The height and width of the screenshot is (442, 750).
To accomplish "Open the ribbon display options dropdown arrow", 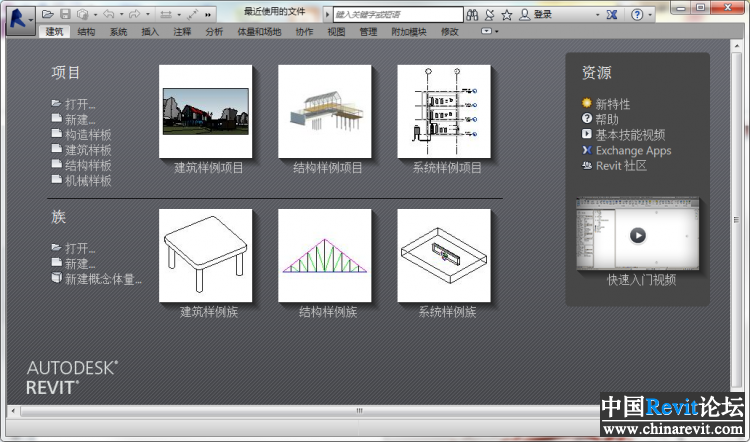I will (496, 32).
